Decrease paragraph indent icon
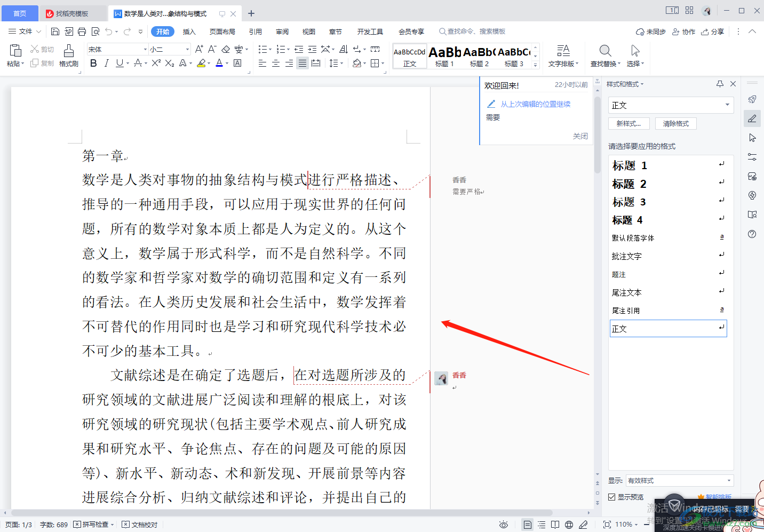The height and width of the screenshot is (532, 764). coord(299,49)
